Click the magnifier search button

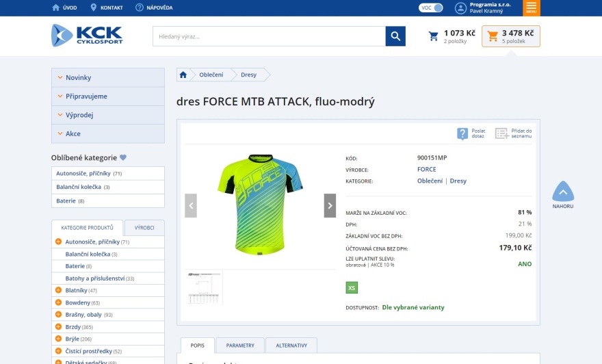tap(395, 36)
